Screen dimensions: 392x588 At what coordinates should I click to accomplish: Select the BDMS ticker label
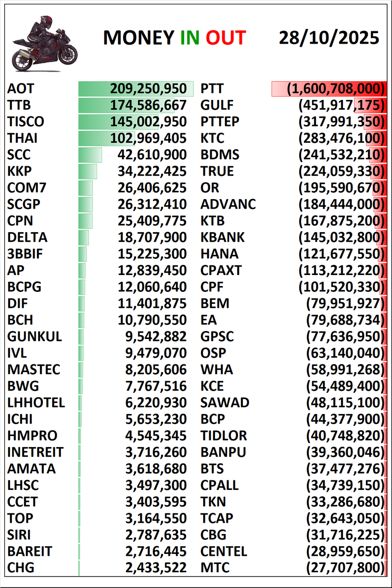pyautogui.click(x=220, y=155)
